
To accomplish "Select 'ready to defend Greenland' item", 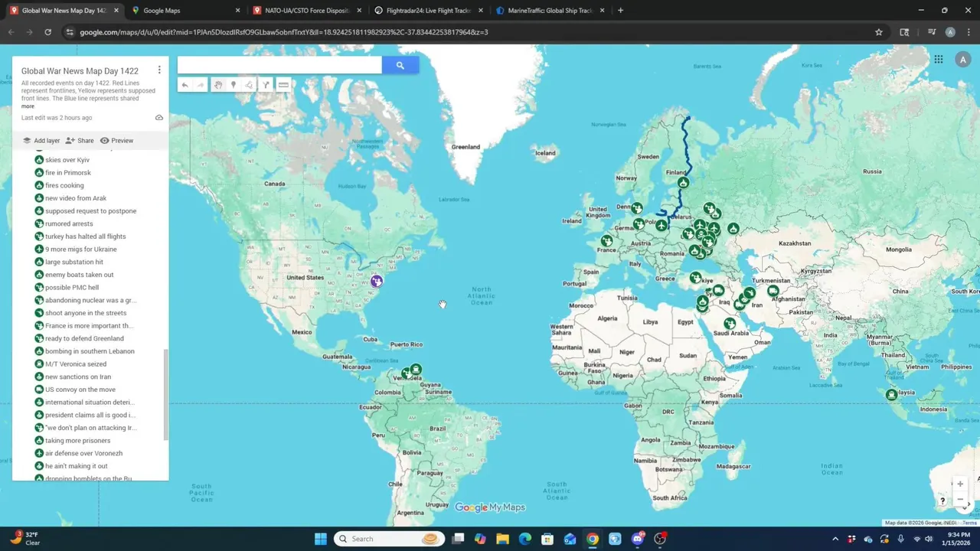I will [84, 338].
